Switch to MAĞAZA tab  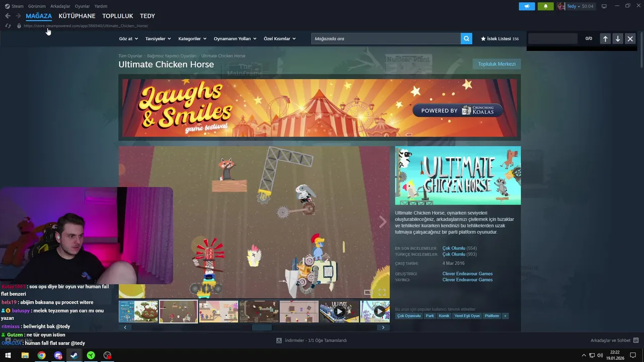(x=39, y=16)
